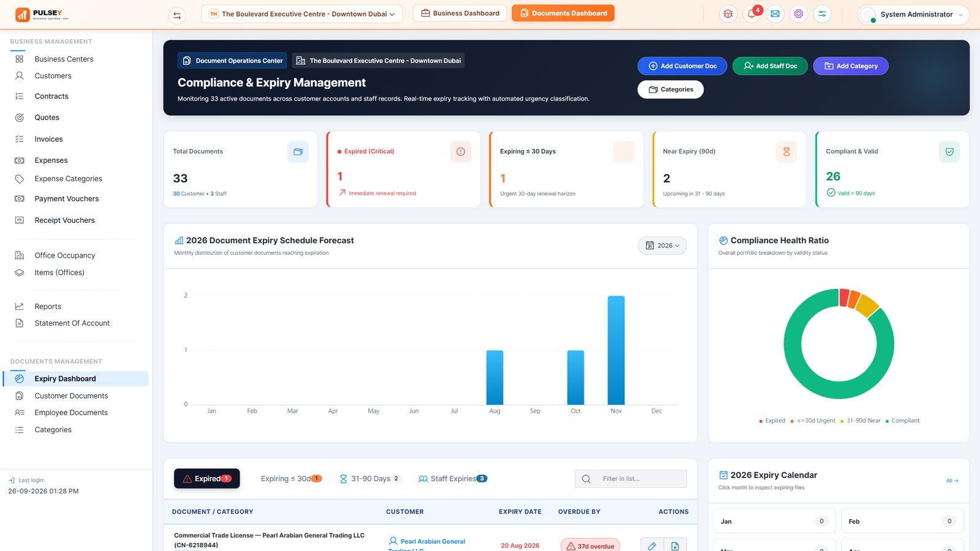The width and height of the screenshot is (980, 551).
Task: Click Add Staff Doc button
Action: pyautogui.click(x=770, y=66)
